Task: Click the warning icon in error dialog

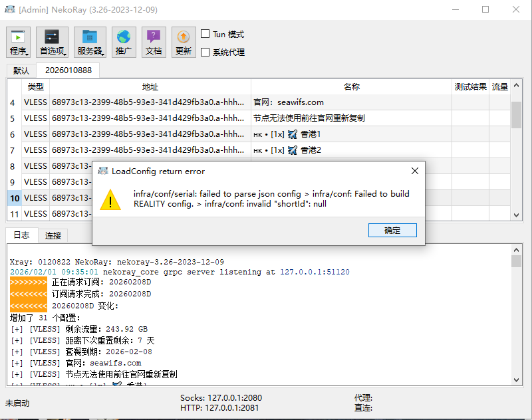Action: (110, 199)
